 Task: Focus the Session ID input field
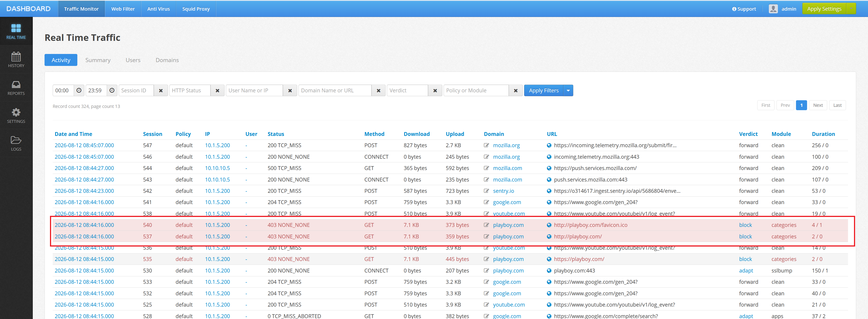(137, 91)
